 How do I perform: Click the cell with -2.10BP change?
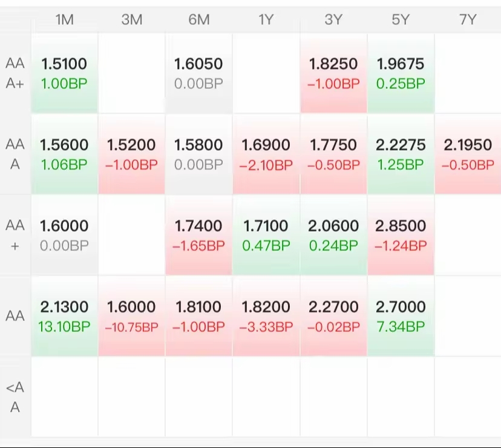click(x=266, y=154)
